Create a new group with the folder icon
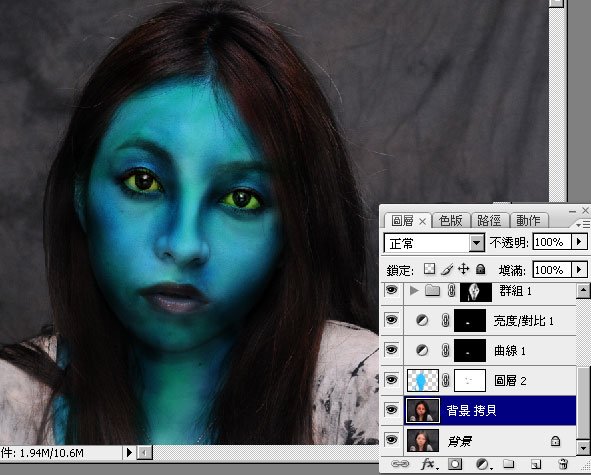This screenshot has height=475, width=591. tap(508, 464)
